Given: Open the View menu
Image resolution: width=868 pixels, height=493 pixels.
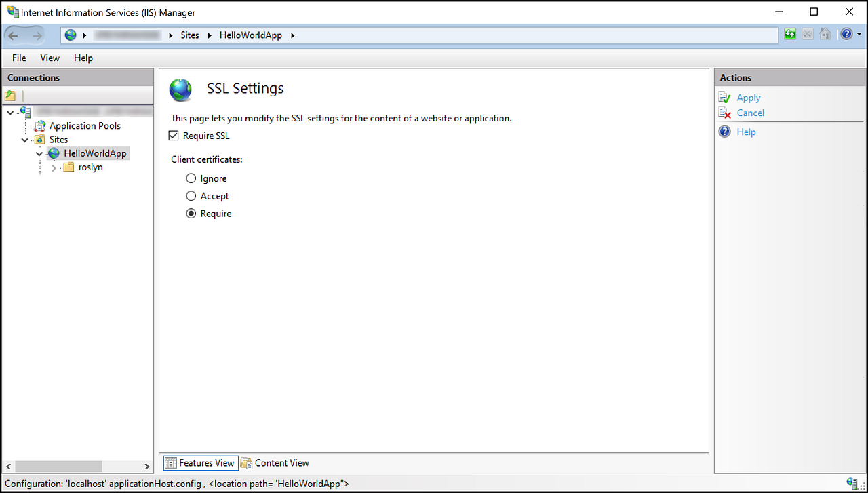Looking at the screenshot, I should (50, 58).
